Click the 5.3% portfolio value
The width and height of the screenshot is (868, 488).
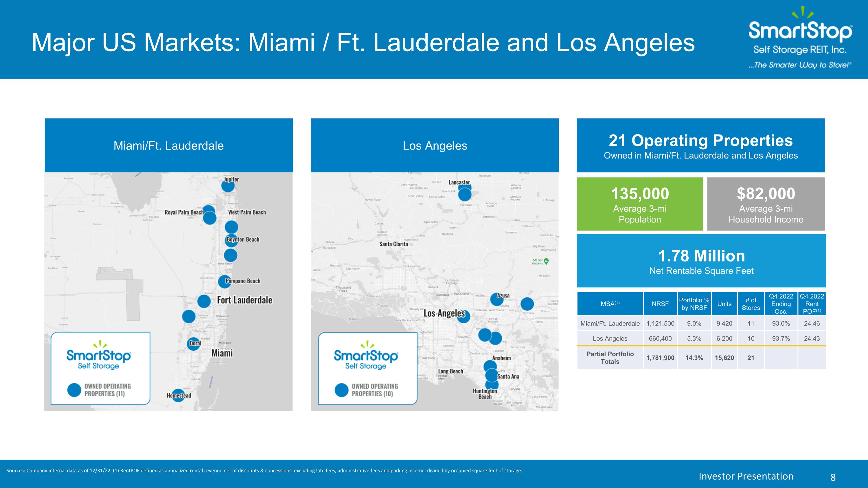point(694,338)
